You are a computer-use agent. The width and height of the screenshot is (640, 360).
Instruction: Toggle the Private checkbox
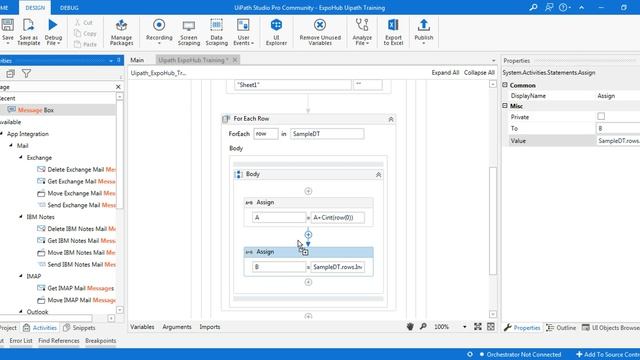click(601, 117)
